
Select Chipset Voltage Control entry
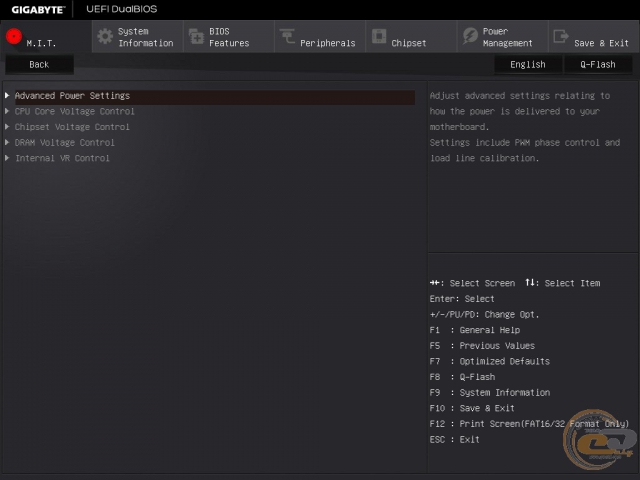(x=72, y=127)
